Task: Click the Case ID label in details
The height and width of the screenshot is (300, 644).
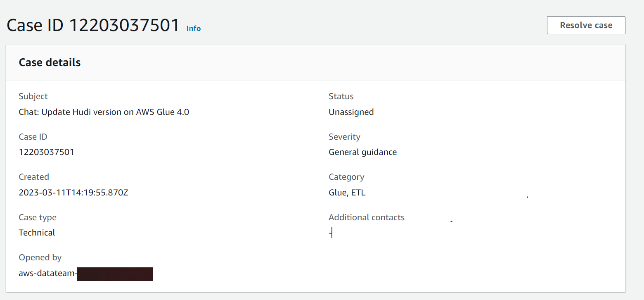Action: point(33,137)
